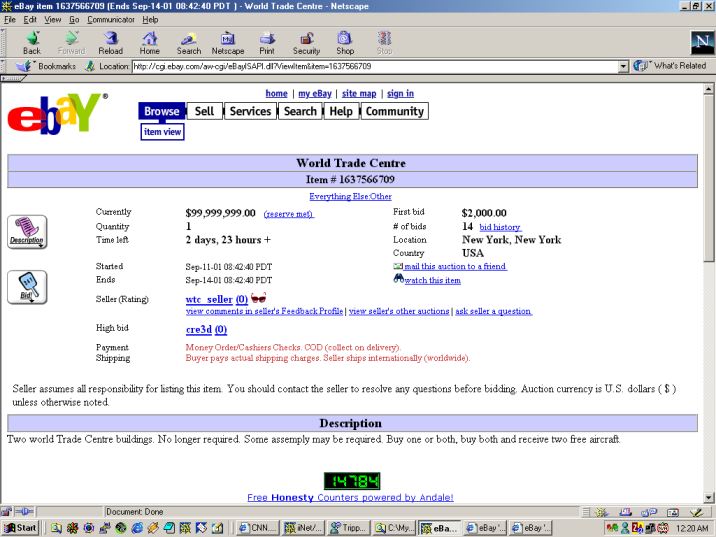The image size is (716, 537).
Task: Click the item view sub-tab
Action: tap(163, 132)
